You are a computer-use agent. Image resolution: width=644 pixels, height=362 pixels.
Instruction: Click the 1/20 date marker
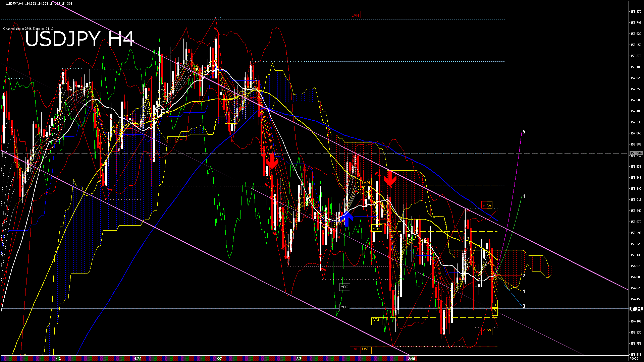138,359
